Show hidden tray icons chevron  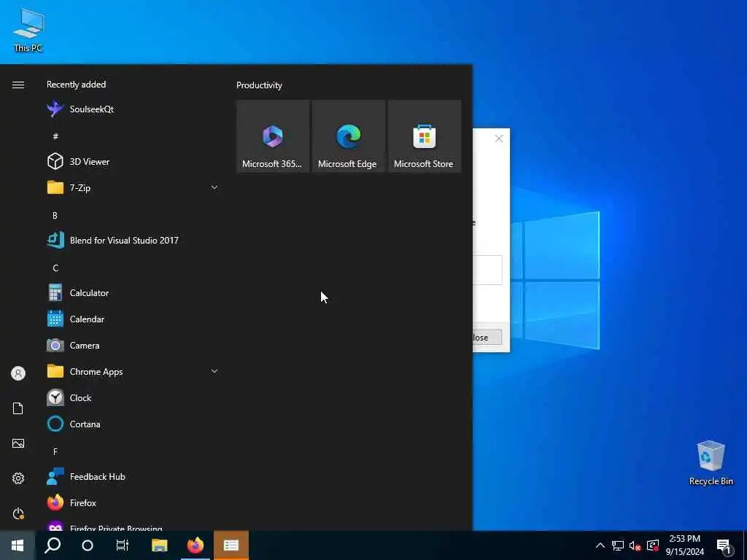pos(600,545)
